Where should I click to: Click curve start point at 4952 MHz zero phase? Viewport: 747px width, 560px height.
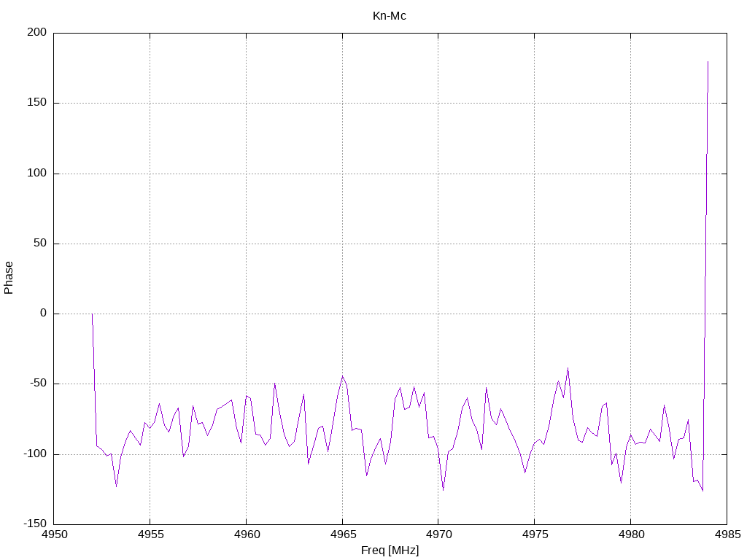[x=92, y=314]
